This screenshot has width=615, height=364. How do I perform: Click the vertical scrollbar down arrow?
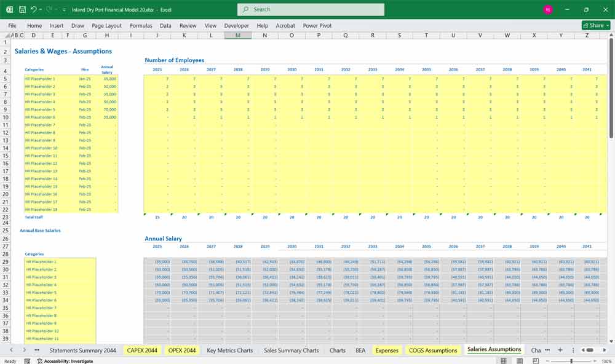click(x=610, y=342)
